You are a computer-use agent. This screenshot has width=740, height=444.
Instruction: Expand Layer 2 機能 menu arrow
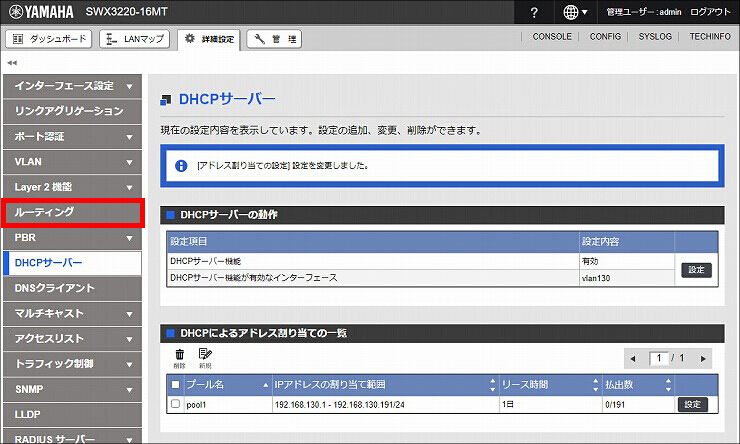pyautogui.click(x=129, y=188)
